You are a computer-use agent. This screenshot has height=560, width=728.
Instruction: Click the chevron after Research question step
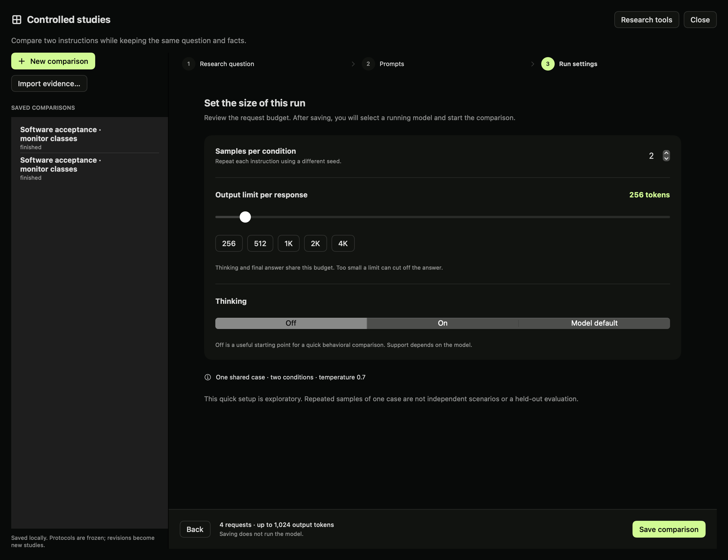pyautogui.click(x=353, y=64)
